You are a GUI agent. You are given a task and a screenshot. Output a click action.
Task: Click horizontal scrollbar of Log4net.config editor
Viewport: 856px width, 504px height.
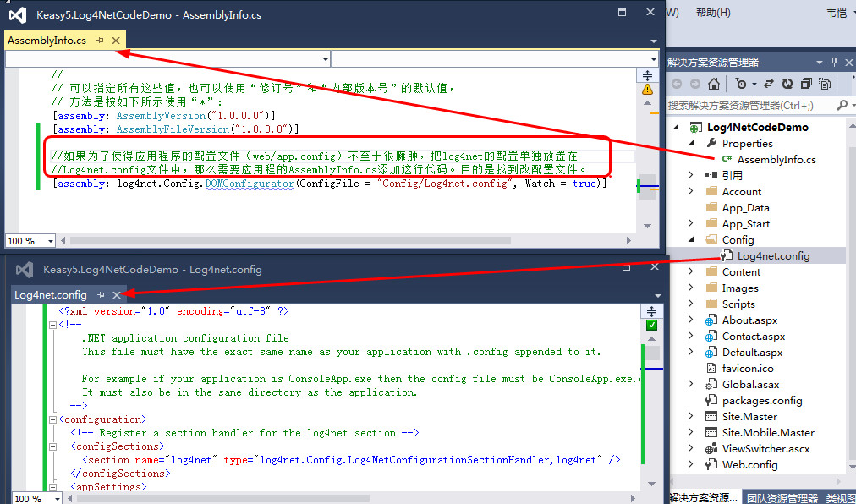point(222,499)
